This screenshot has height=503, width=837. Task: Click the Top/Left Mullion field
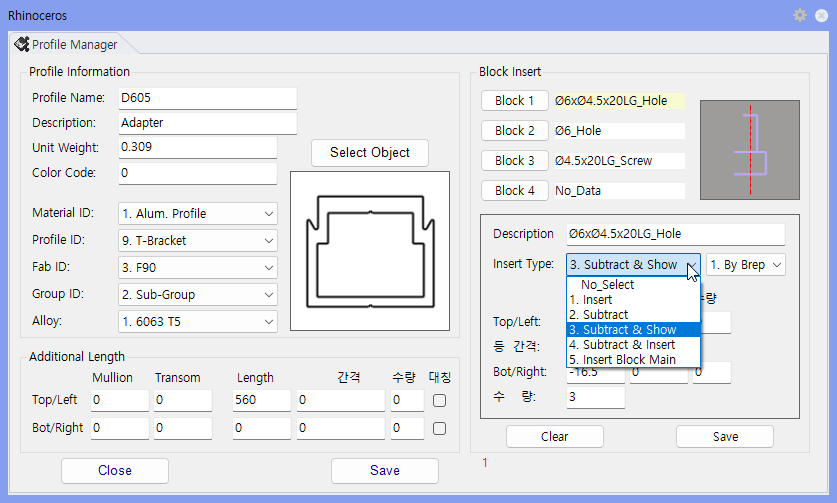pos(120,400)
